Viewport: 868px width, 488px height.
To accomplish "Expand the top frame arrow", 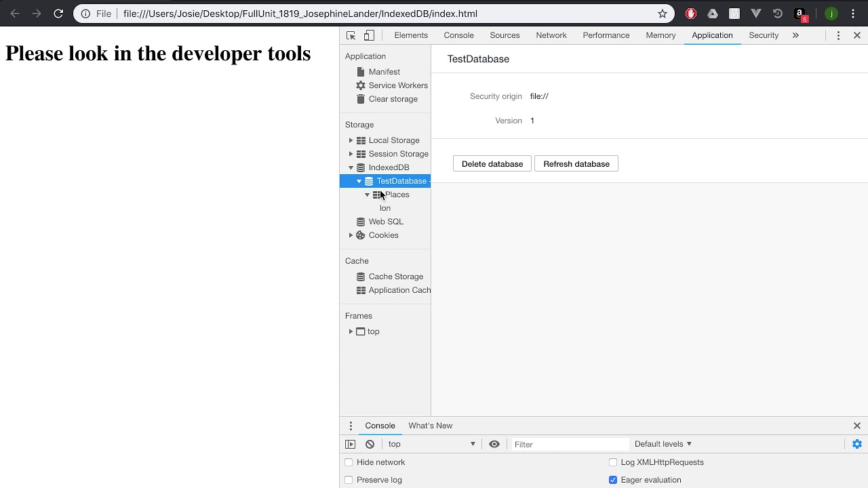I will click(x=351, y=331).
